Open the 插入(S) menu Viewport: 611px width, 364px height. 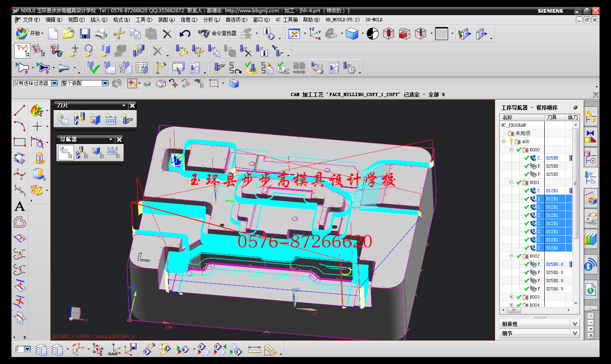click(x=99, y=20)
